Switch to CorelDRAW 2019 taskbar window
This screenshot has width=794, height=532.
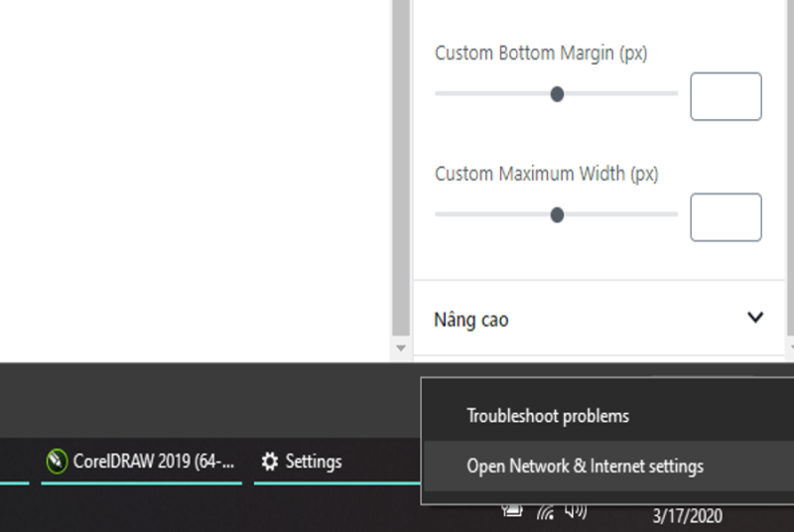click(x=141, y=462)
